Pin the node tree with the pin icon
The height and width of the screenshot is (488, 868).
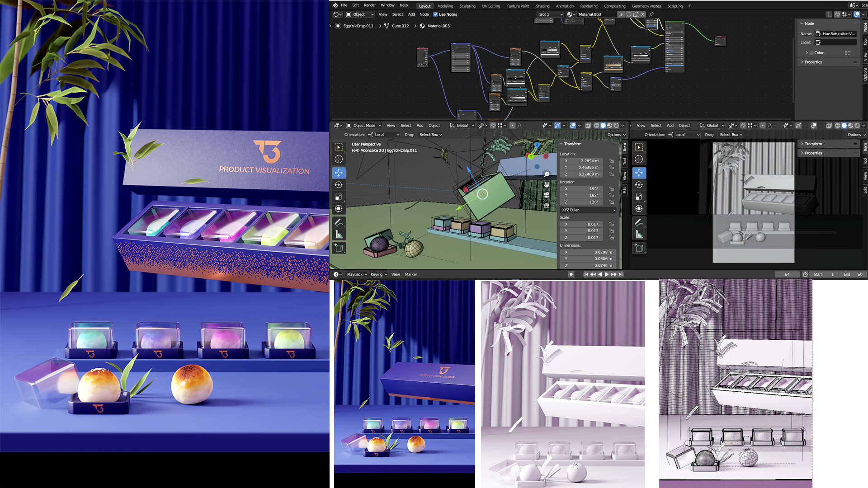tap(651, 14)
